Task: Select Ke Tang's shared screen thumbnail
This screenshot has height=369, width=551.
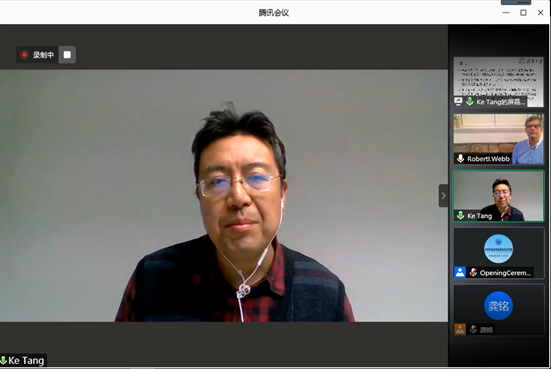Action: (498, 82)
